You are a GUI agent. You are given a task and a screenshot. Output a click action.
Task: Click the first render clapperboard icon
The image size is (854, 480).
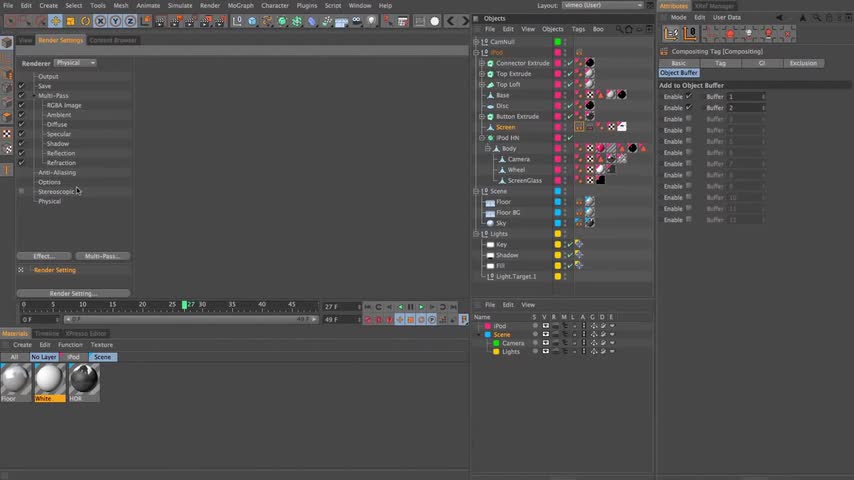161,21
